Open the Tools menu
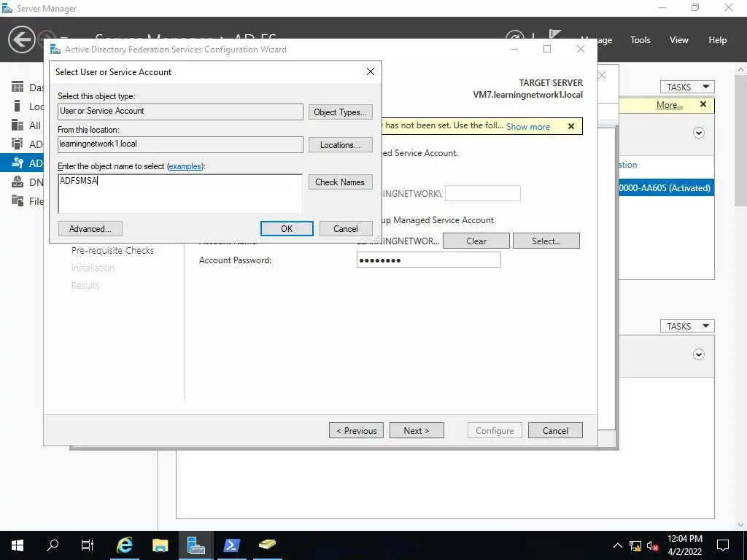This screenshot has height=560, width=747. (640, 40)
